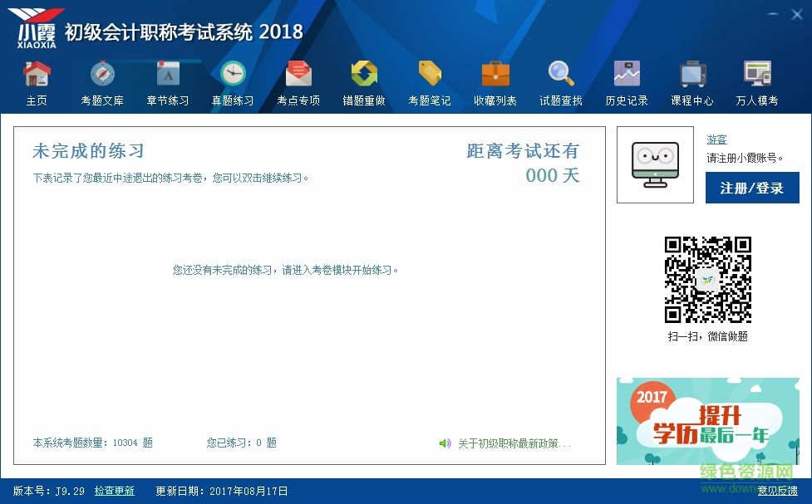Image resolution: width=812 pixels, height=504 pixels.
Task: Open 错题重做 to redo wrong questions
Action: [x=363, y=81]
